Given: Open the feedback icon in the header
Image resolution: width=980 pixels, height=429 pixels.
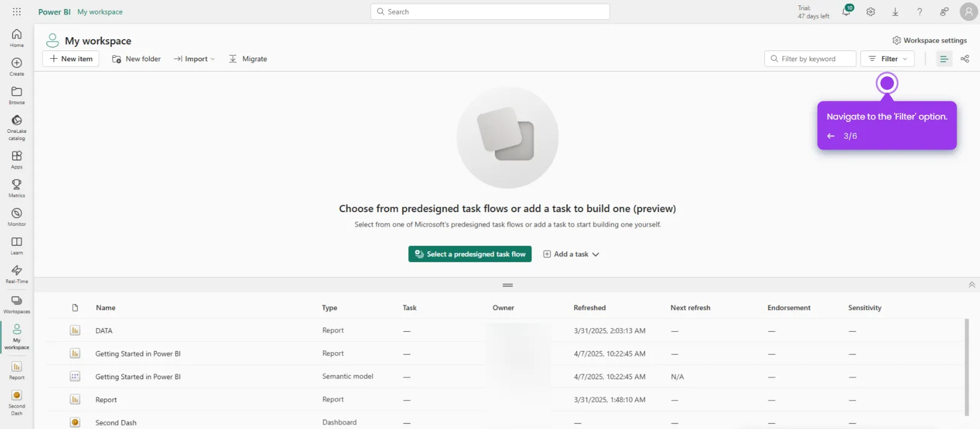Looking at the screenshot, I should tap(944, 11).
